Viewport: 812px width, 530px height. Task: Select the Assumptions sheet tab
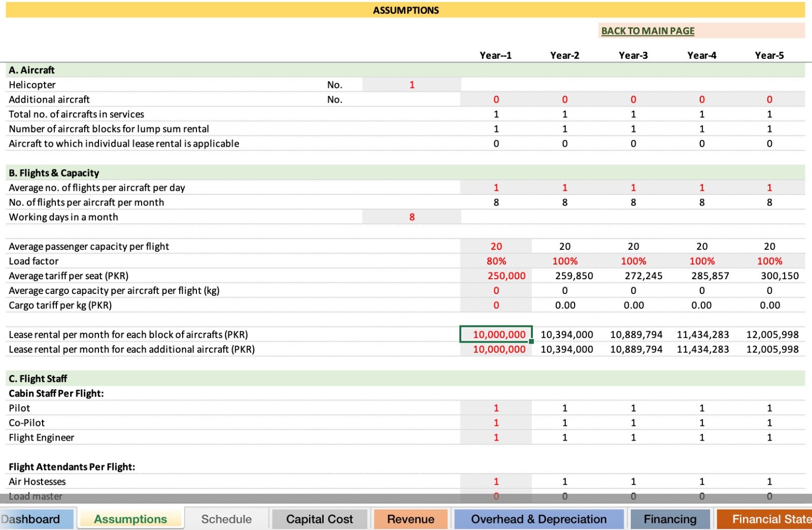click(130, 519)
